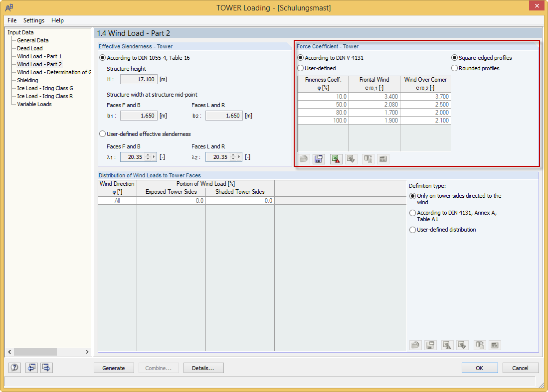Click database-document icon under Definition type options
Screen dimensions: 548x392
(480, 345)
